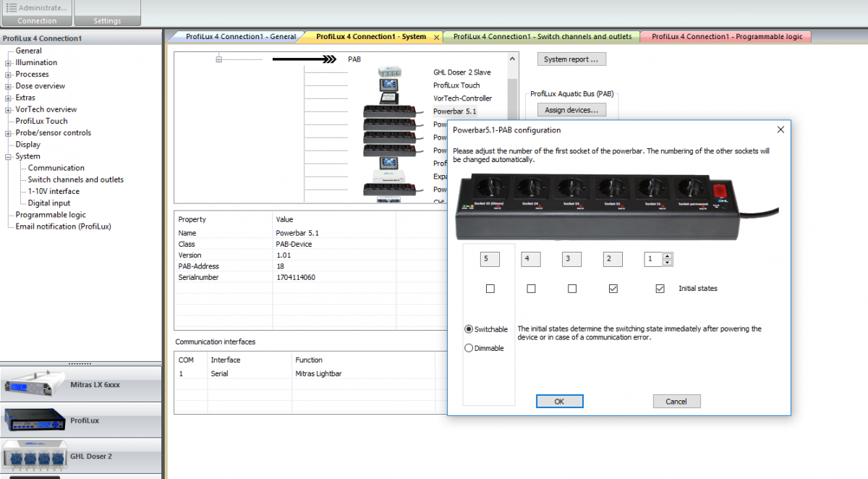Uncheck initial state checkbox under socket 1
Image resolution: width=868 pixels, height=479 pixels.
[x=660, y=289]
